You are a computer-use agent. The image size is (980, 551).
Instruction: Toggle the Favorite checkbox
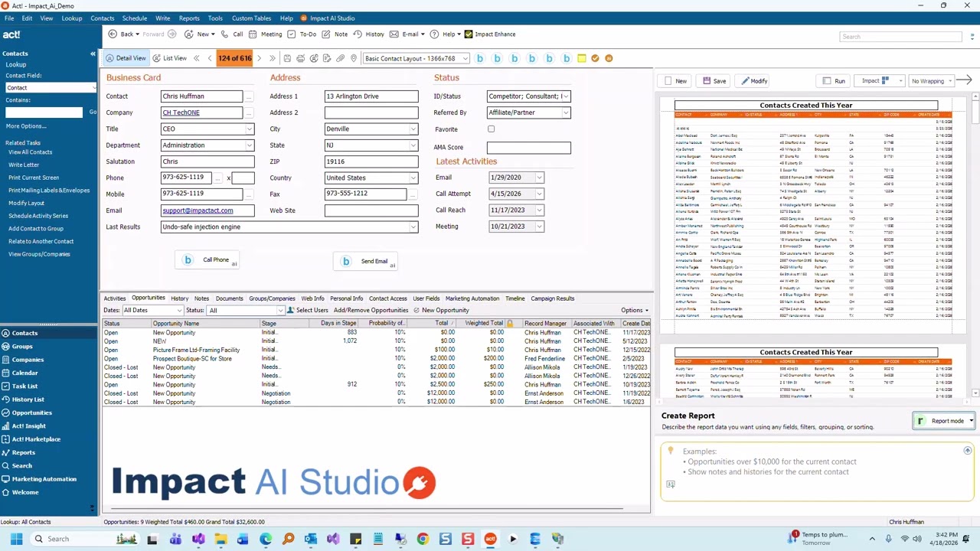[491, 129]
